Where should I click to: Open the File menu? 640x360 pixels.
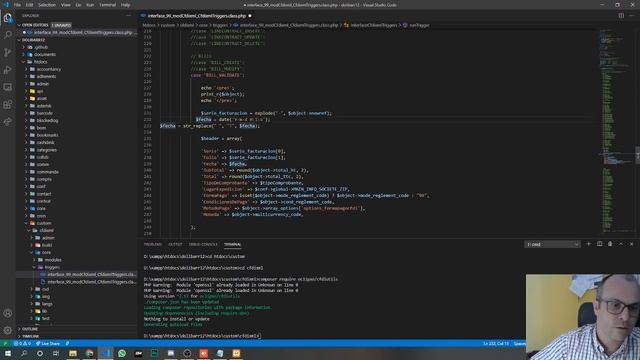[17, 5]
